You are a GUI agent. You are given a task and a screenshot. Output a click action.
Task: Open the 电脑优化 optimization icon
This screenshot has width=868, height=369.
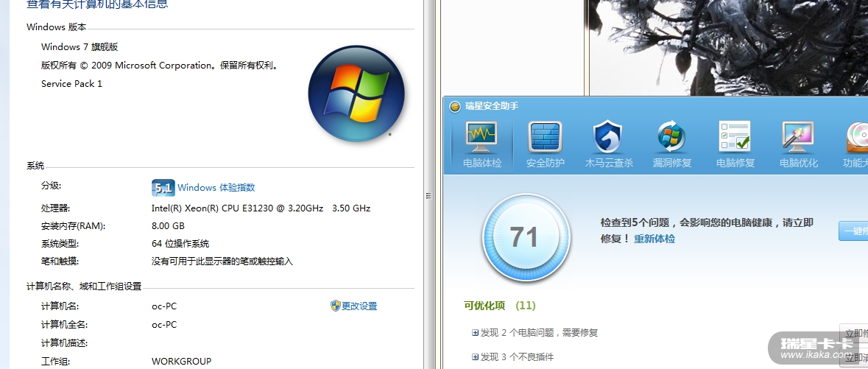798,137
